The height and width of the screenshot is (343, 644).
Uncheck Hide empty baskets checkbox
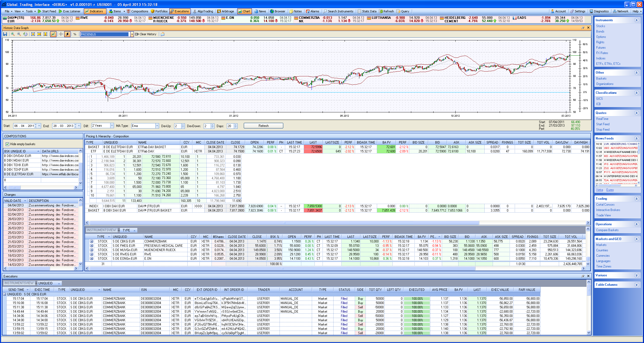pyautogui.click(x=8, y=144)
